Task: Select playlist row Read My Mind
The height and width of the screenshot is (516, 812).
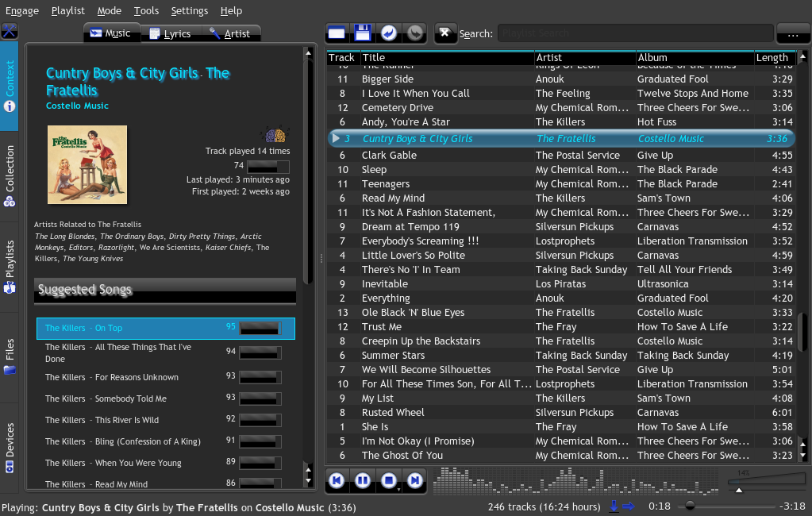Action: click(x=561, y=198)
